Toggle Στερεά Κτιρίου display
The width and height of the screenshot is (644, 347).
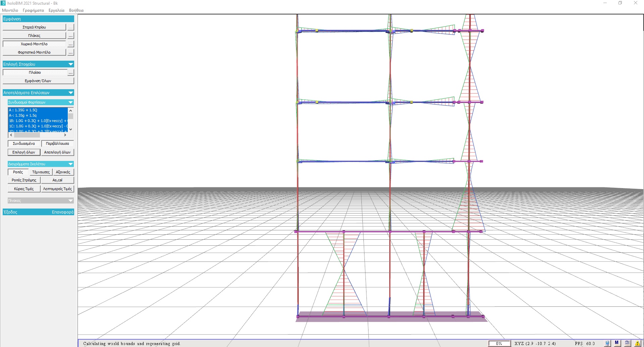(x=34, y=27)
